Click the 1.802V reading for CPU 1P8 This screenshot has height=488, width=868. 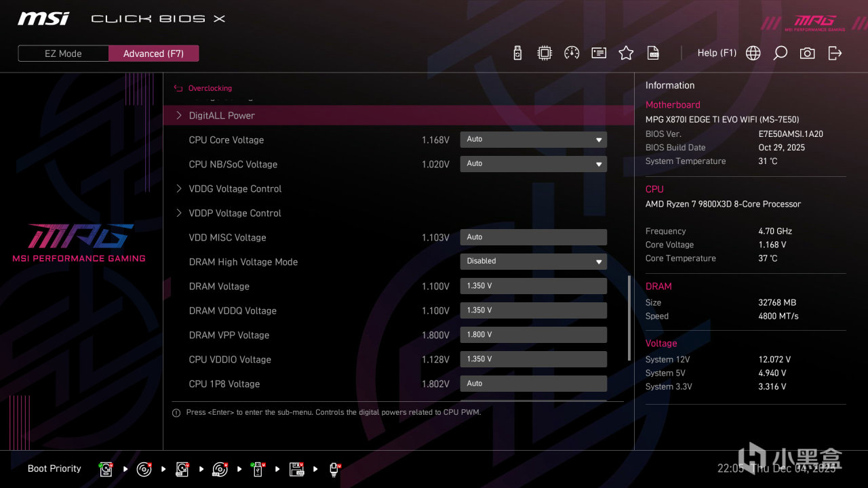[435, 384]
